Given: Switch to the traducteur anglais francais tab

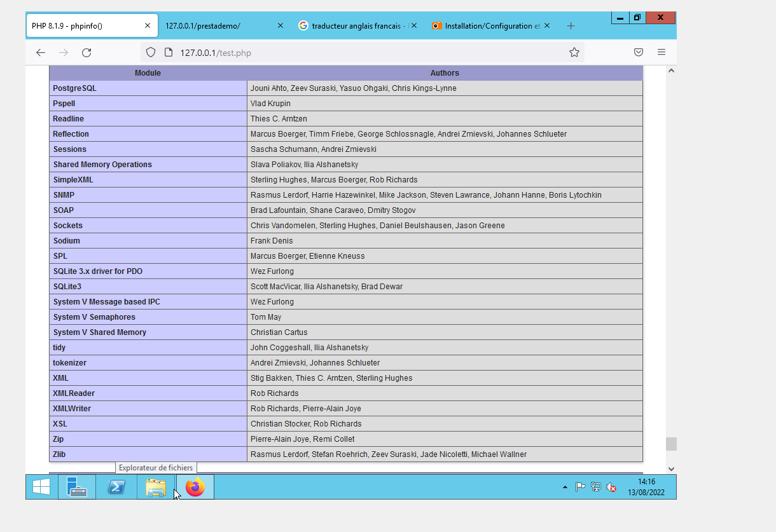Looking at the screenshot, I should point(357,26).
